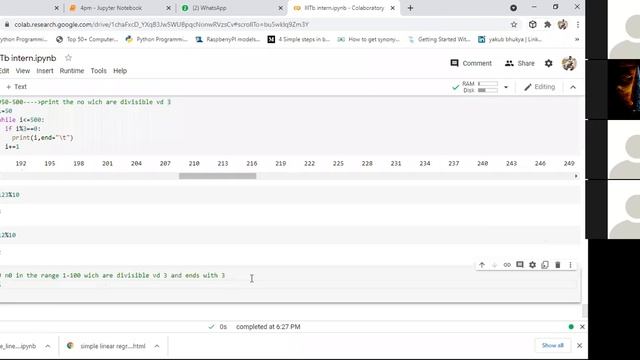This screenshot has width=640, height=360.
Task: Open options for simple linear regr html download
Action: (x=157, y=346)
